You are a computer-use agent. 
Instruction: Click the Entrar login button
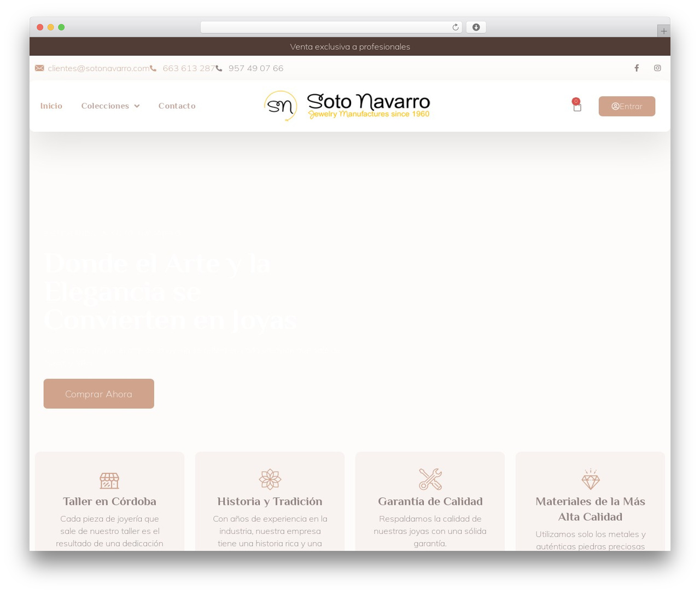point(627,106)
